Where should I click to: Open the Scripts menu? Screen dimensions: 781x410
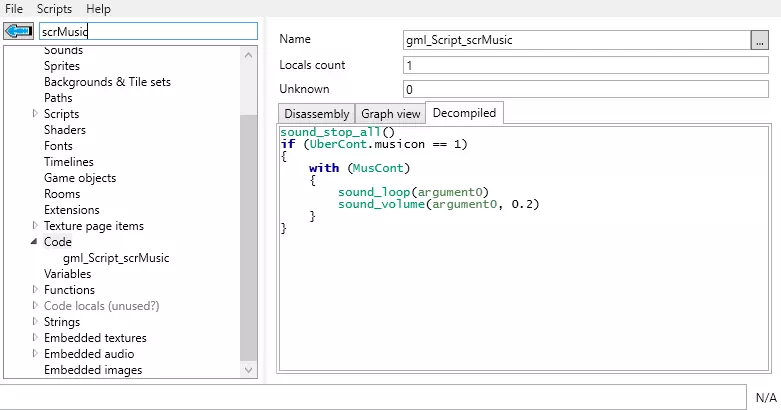[54, 8]
